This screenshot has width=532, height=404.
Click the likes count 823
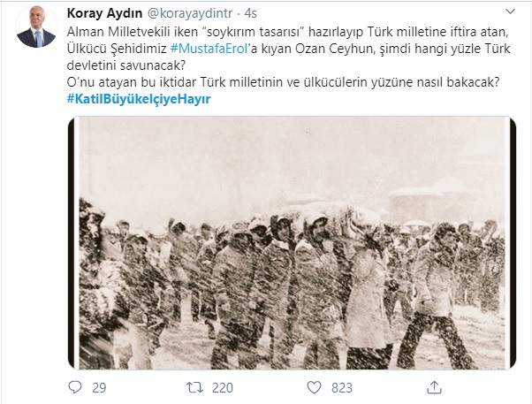(342, 388)
